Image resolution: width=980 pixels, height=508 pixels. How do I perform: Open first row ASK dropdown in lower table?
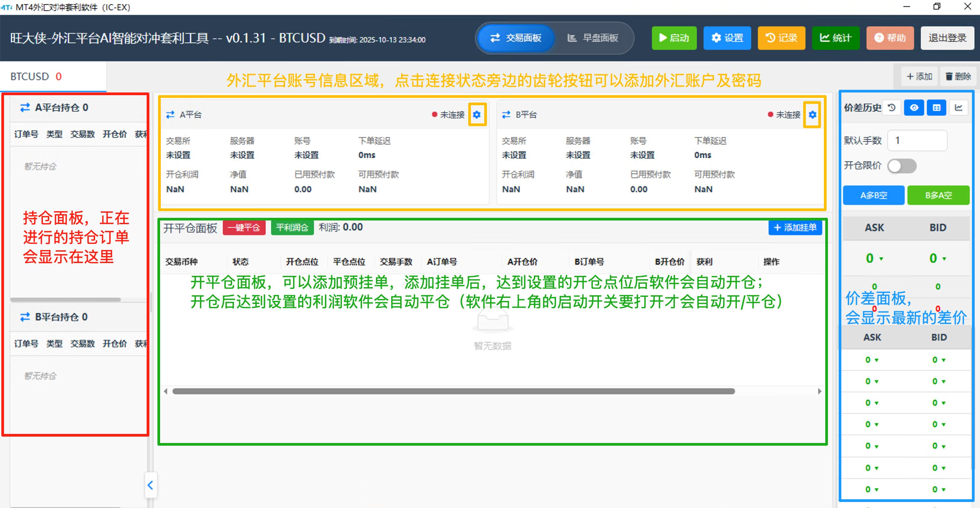(x=877, y=360)
